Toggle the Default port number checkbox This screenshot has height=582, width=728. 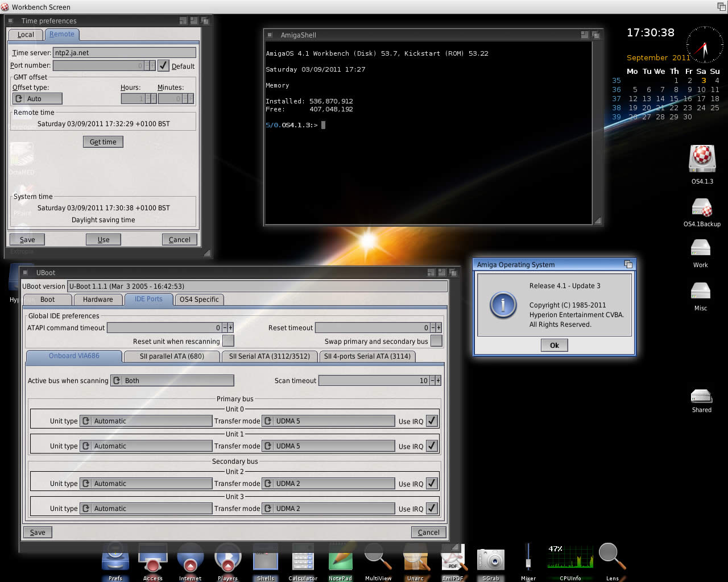[x=163, y=66]
